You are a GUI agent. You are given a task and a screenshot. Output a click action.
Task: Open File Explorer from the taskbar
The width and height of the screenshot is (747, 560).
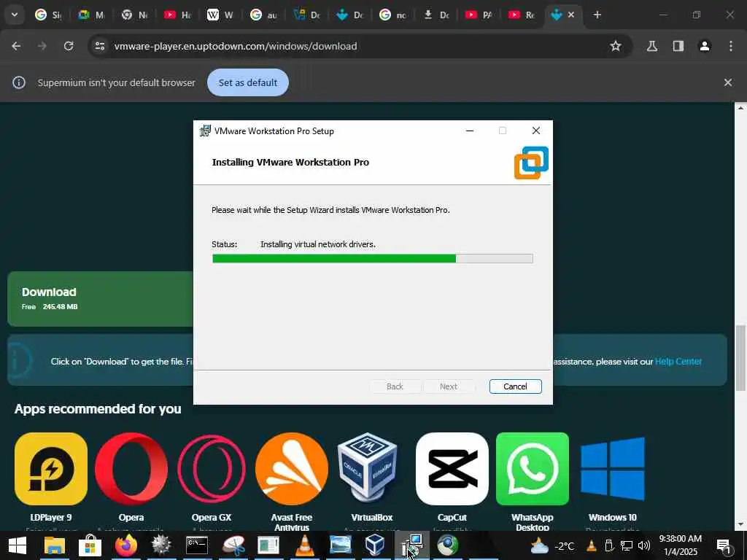(54, 545)
